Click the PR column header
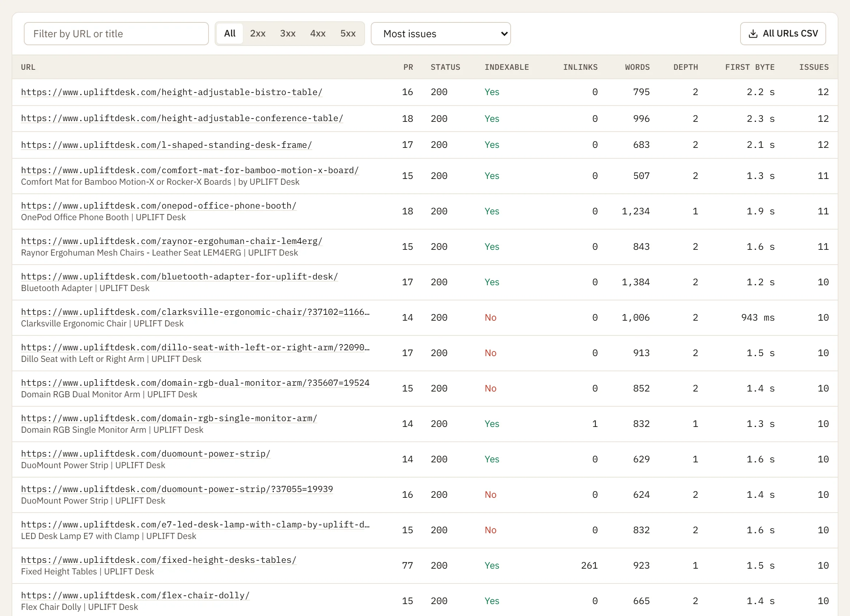 coord(408,67)
